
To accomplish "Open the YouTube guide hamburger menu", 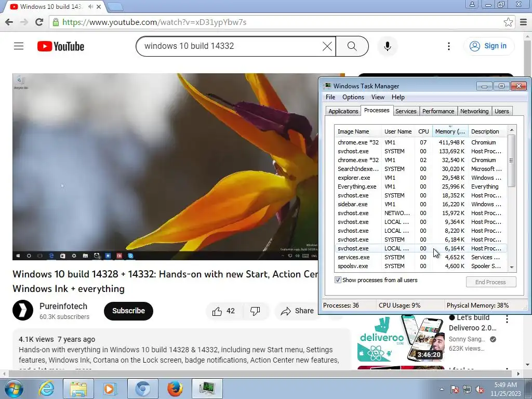I will point(19,46).
